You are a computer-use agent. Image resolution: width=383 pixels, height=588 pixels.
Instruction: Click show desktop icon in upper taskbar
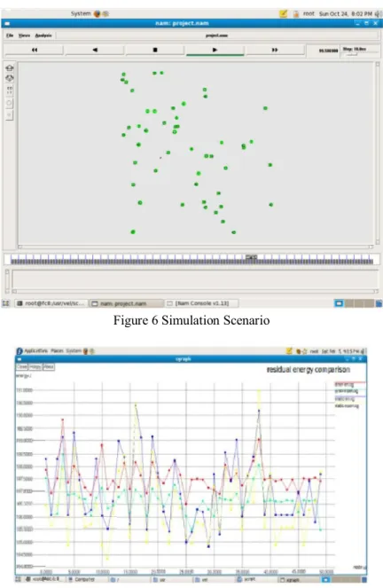tap(5, 303)
